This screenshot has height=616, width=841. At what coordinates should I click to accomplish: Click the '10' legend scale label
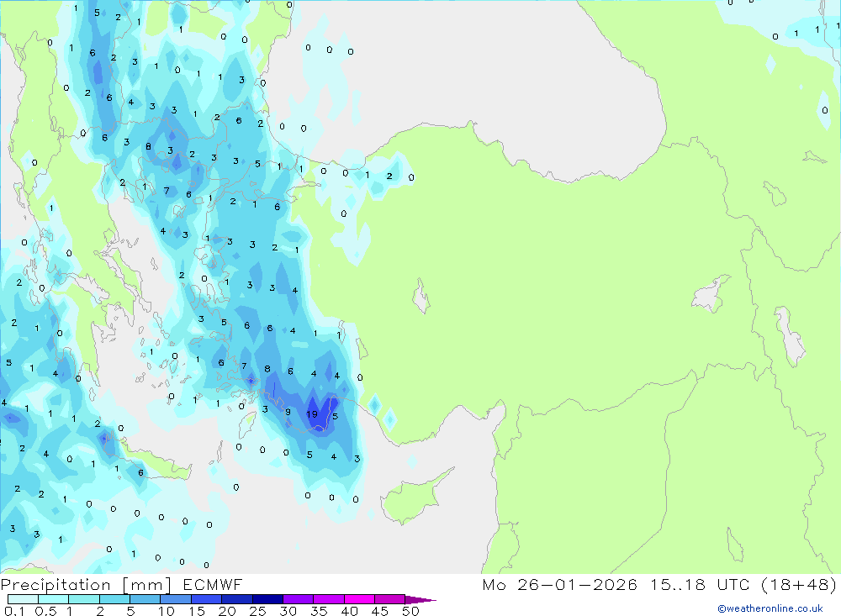coord(167,611)
